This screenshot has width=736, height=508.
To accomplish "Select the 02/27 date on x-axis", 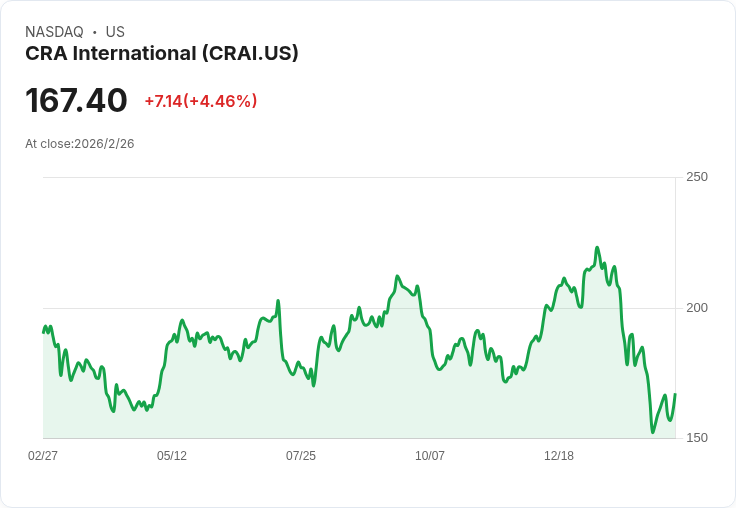I will 43,456.
